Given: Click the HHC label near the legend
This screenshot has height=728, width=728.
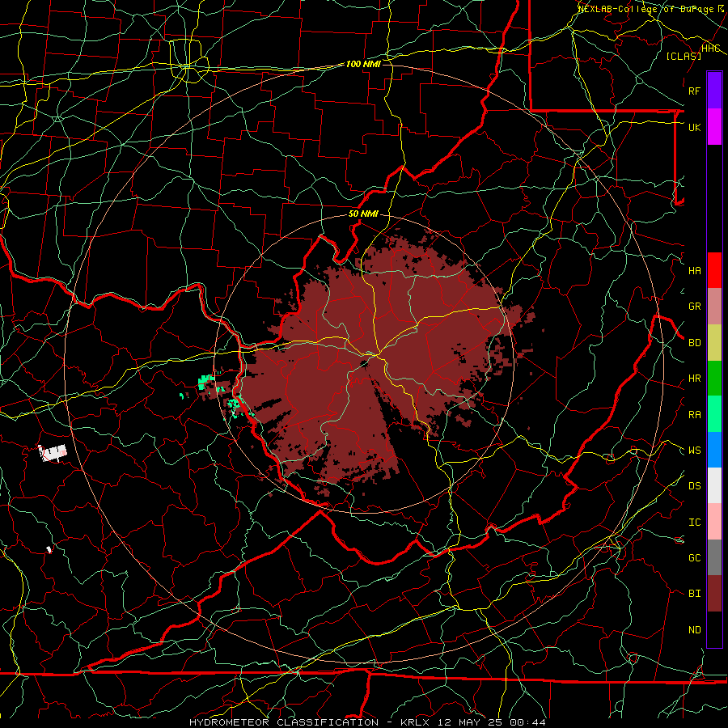Looking at the screenshot, I should 711,49.
